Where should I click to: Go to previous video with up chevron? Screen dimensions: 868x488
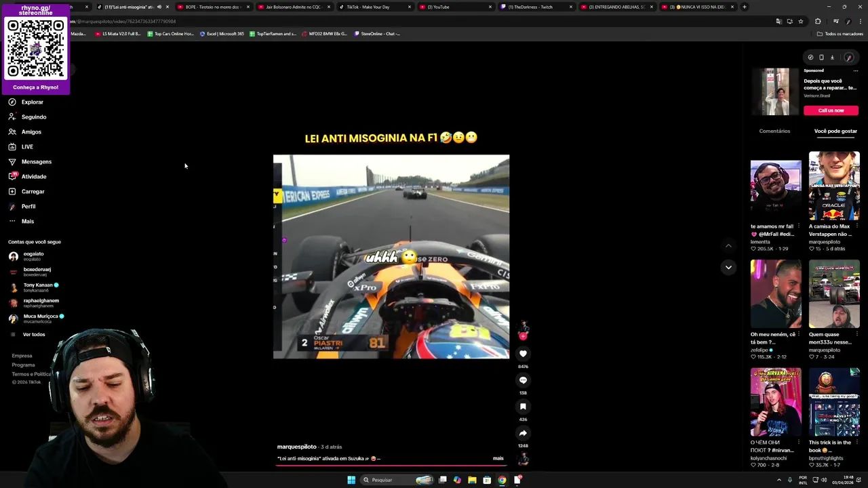[728, 246]
